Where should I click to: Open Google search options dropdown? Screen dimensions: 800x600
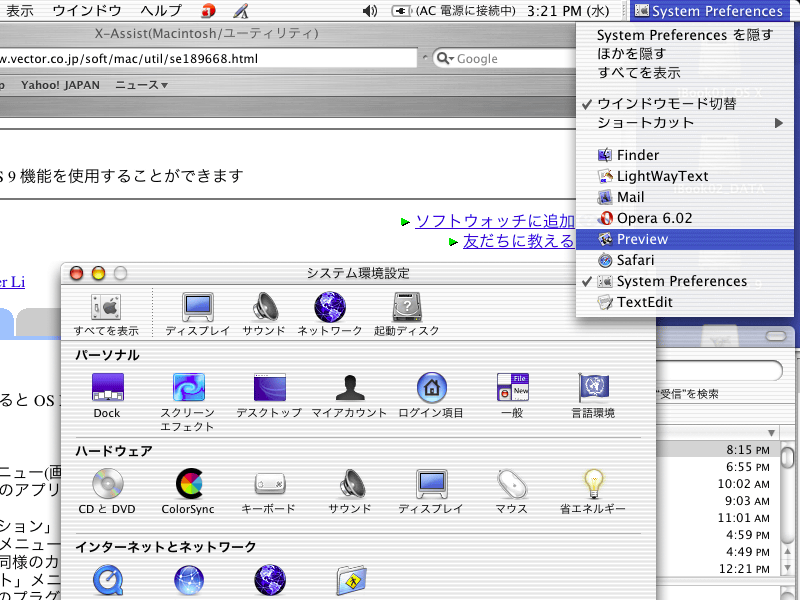click(x=445, y=59)
